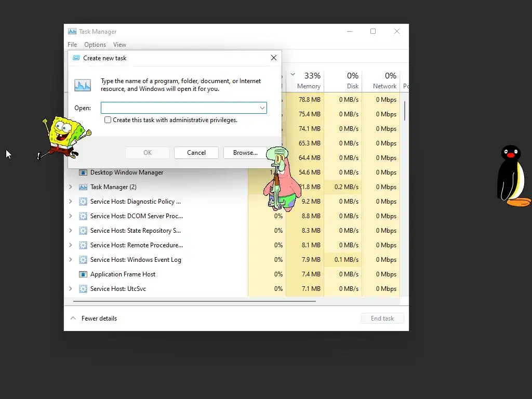Click the Pingu penguin desktop character
Viewport: 532px width, 399px height.
[514, 176]
